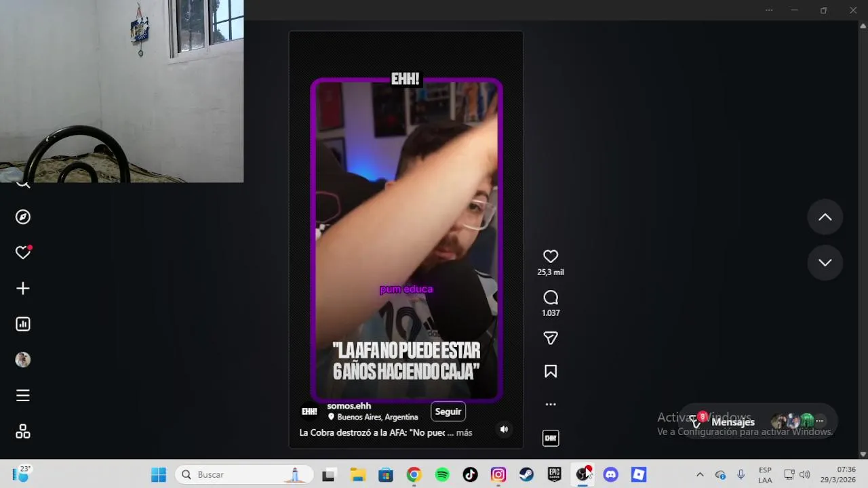Click the somos.ehh EHH! profile avatar
868x488 pixels.
tap(309, 411)
